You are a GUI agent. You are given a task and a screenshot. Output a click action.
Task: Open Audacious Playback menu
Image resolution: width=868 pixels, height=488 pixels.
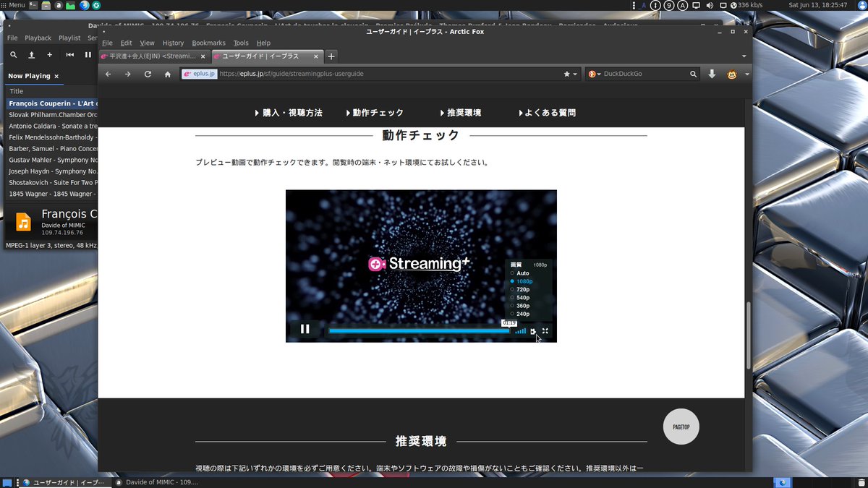pyautogui.click(x=38, y=38)
